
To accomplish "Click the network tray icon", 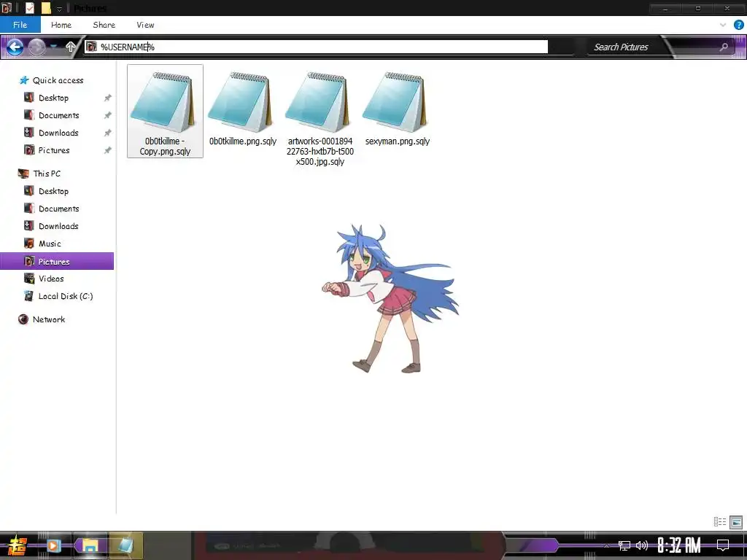I will pyautogui.click(x=624, y=545).
